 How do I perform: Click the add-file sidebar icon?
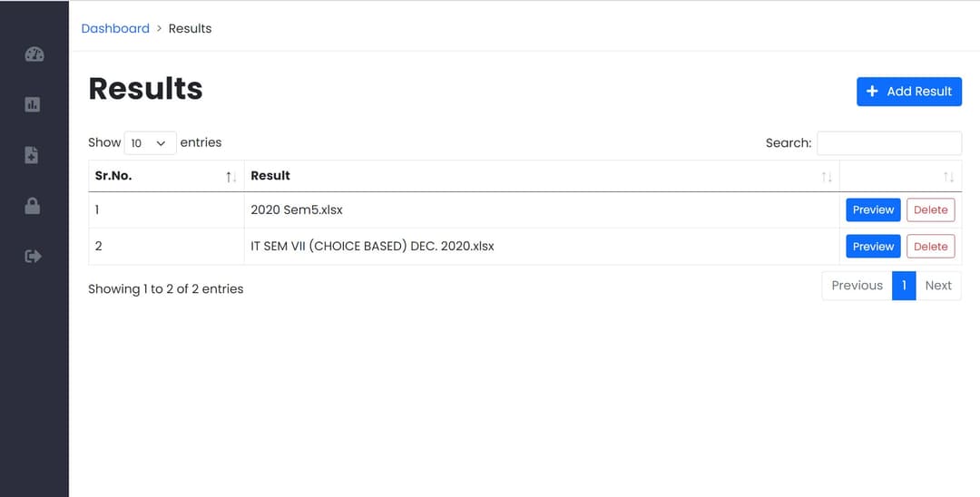(33, 155)
